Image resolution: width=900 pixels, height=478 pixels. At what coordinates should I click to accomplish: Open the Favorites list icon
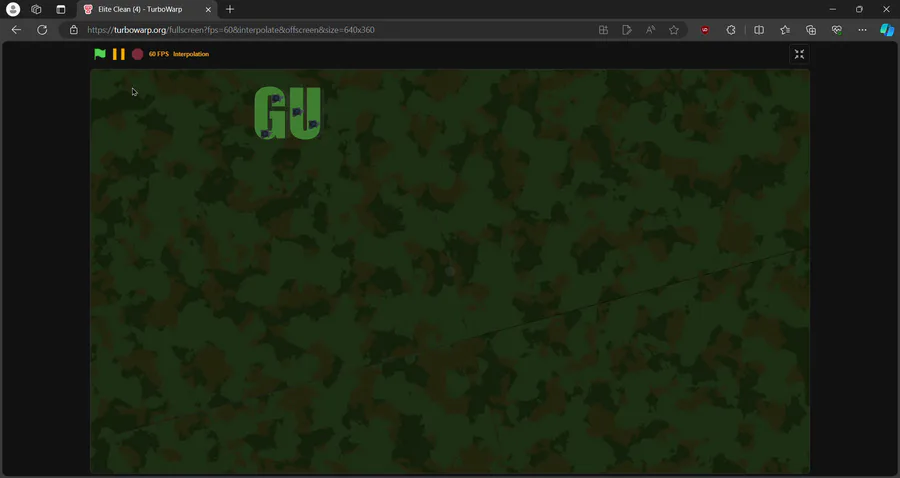coord(785,30)
